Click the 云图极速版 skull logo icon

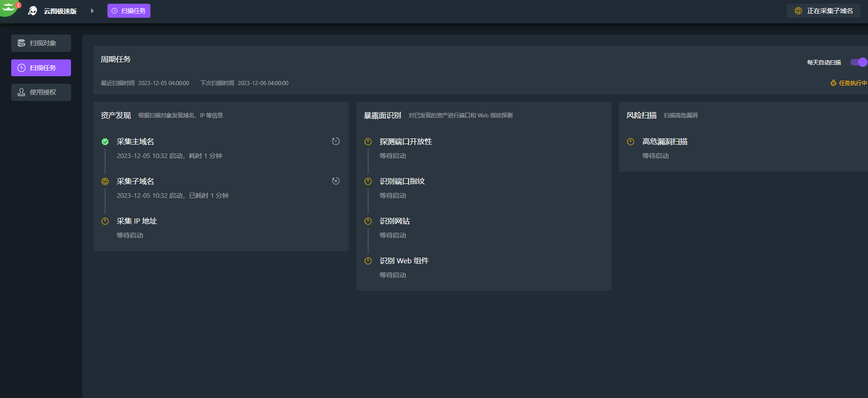[33, 11]
